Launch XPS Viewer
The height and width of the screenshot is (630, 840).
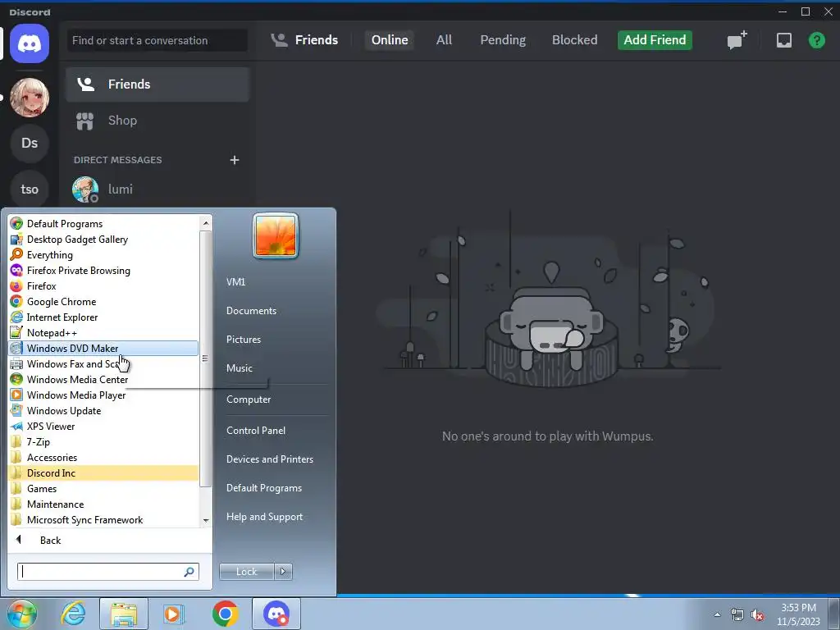(x=103, y=426)
